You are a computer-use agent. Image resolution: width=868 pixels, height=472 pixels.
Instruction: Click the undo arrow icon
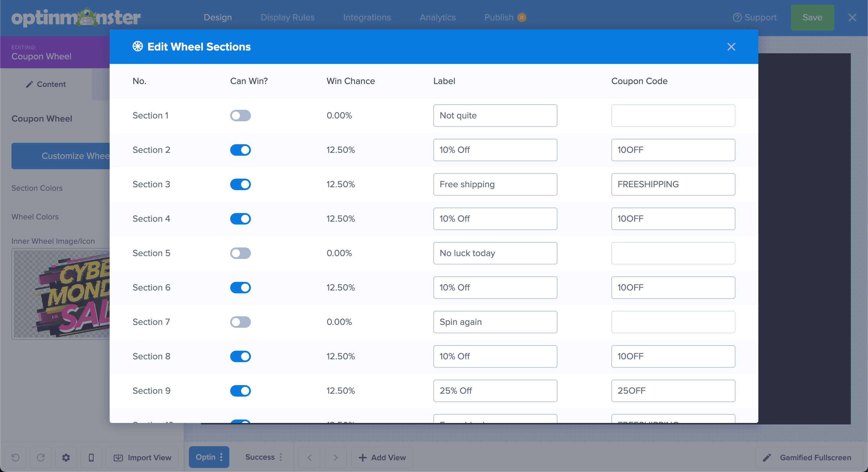coord(15,458)
